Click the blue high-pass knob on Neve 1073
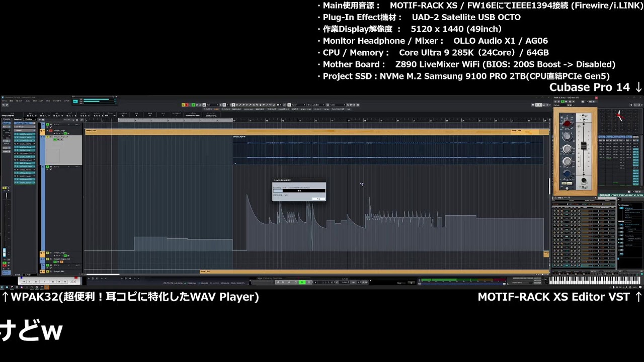 pos(568,173)
